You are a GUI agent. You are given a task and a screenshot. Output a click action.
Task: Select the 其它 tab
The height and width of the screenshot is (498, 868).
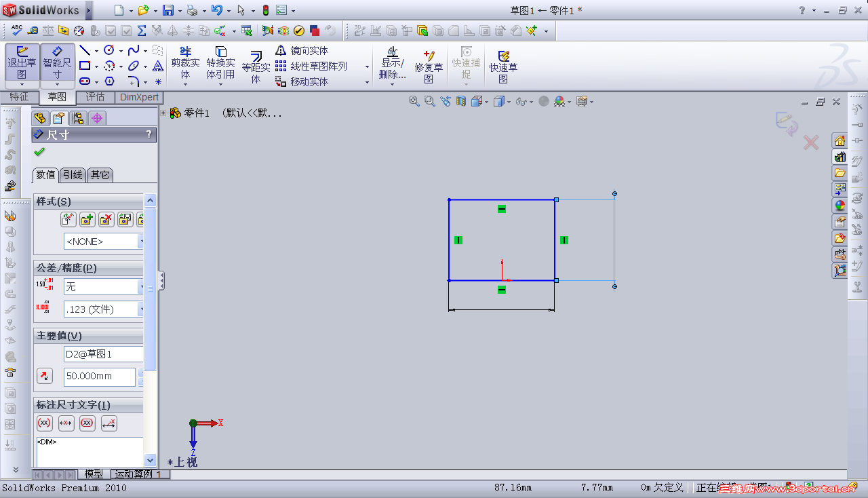100,175
